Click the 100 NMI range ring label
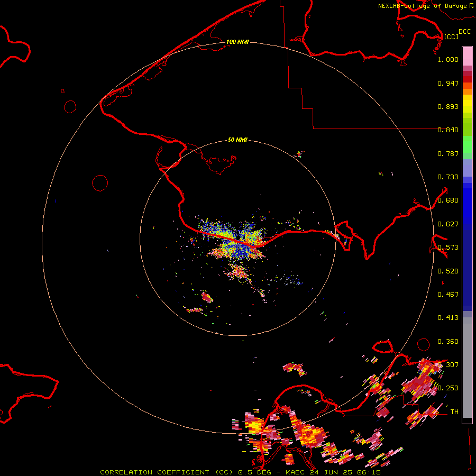 (x=237, y=42)
